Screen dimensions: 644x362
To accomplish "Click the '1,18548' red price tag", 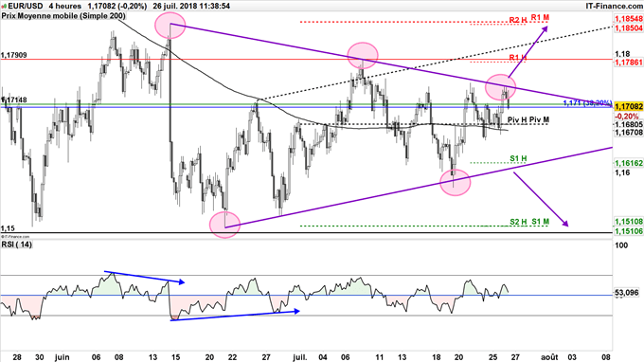I will click(629, 19).
